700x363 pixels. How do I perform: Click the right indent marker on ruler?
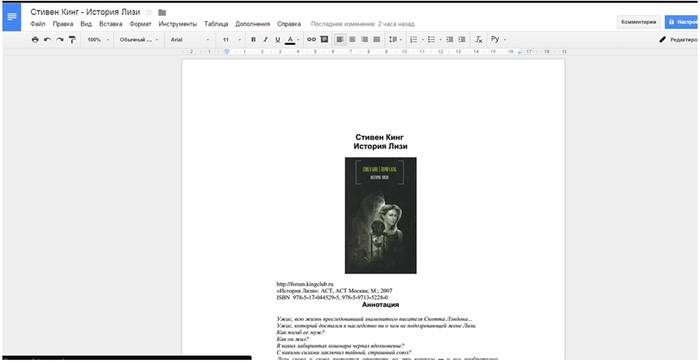pyautogui.click(x=519, y=52)
